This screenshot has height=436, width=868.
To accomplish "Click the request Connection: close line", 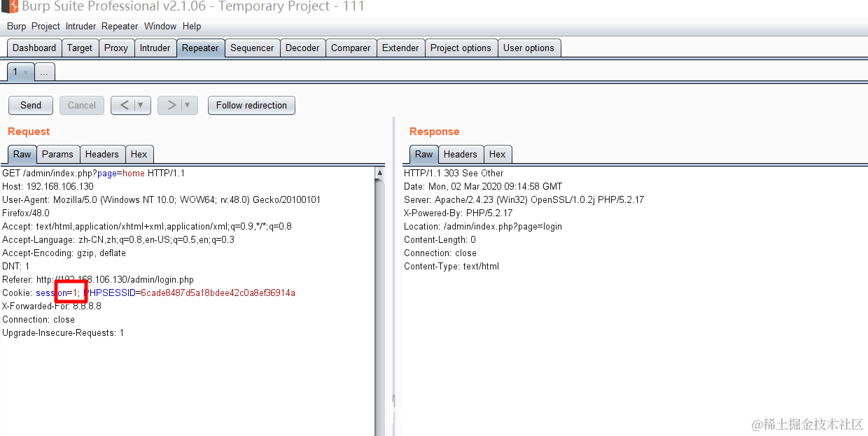I will (38, 319).
